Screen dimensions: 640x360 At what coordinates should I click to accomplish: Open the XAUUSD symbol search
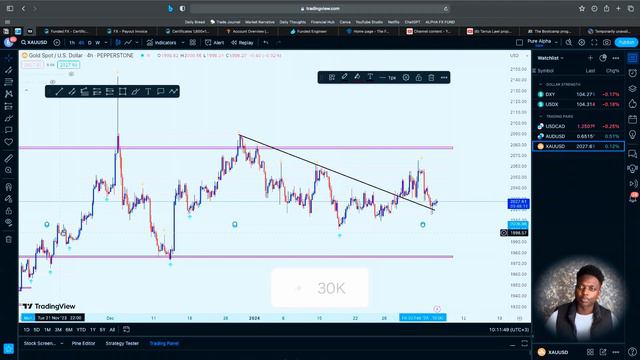point(34,42)
